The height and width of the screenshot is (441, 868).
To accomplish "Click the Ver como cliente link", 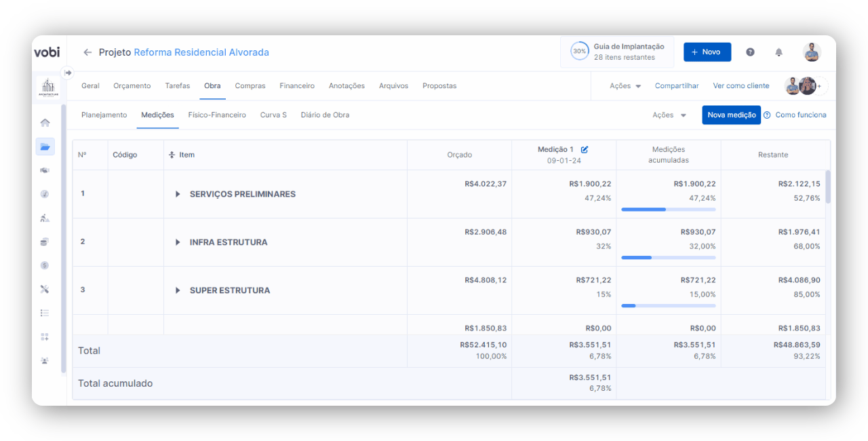I will click(x=741, y=86).
